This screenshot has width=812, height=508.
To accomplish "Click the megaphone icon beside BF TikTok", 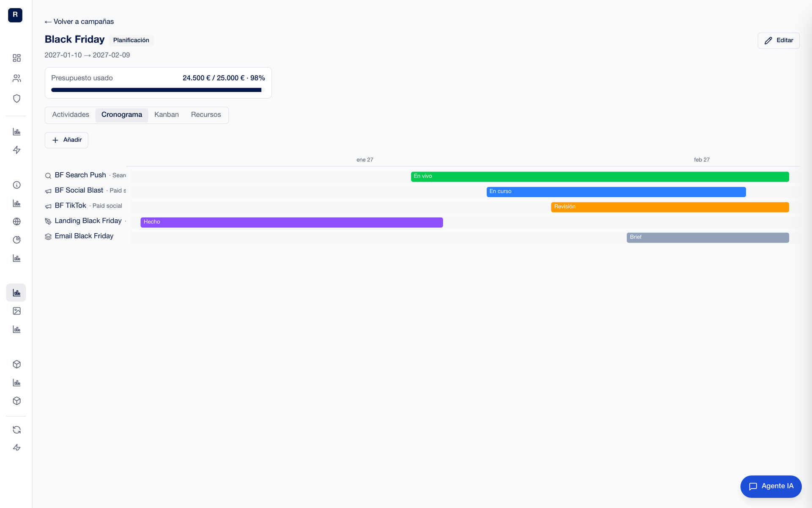I will [x=48, y=206].
